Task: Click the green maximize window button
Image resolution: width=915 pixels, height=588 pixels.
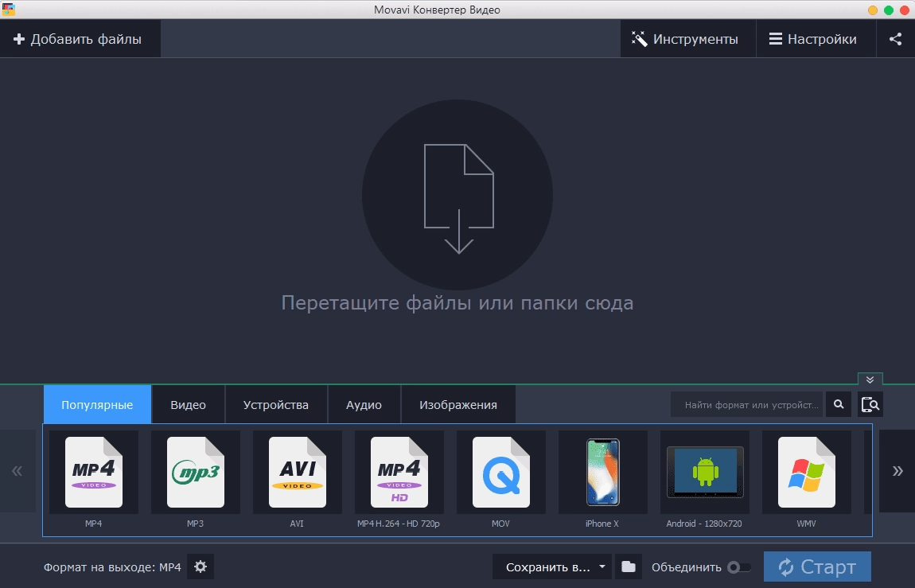Action: (889, 10)
